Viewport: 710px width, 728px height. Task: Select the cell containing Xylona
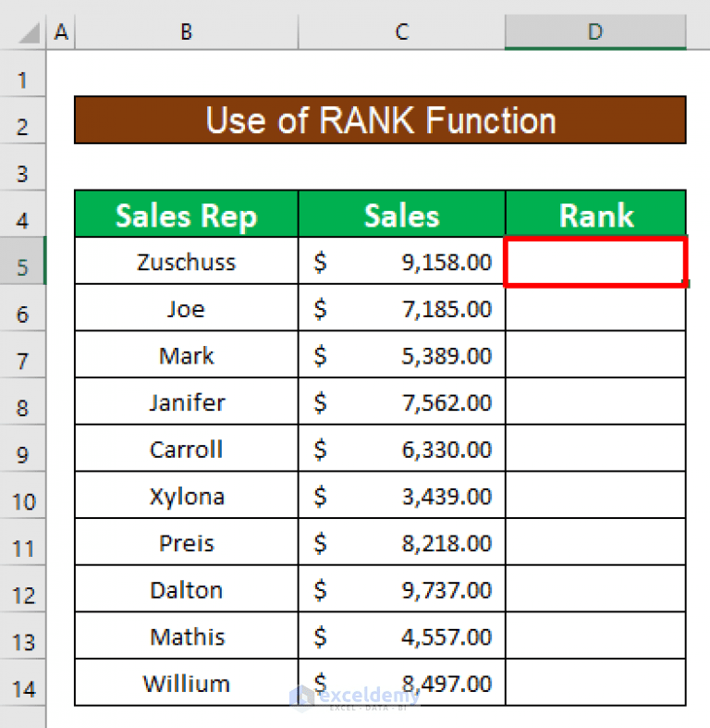[187, 496]
